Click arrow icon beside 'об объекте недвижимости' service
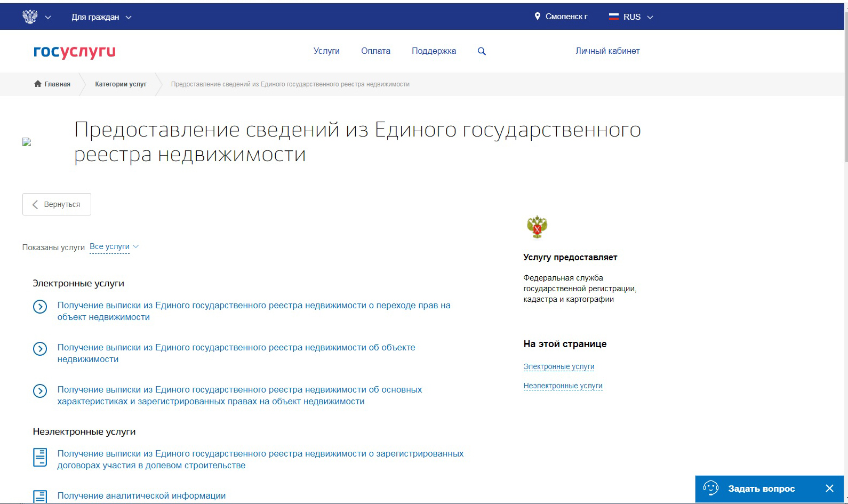 click(40, 349)
